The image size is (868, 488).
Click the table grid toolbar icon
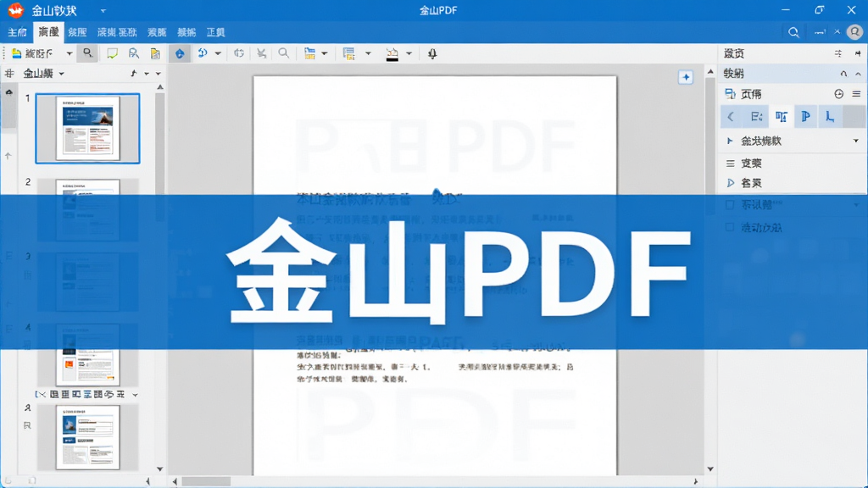point(348,53)
